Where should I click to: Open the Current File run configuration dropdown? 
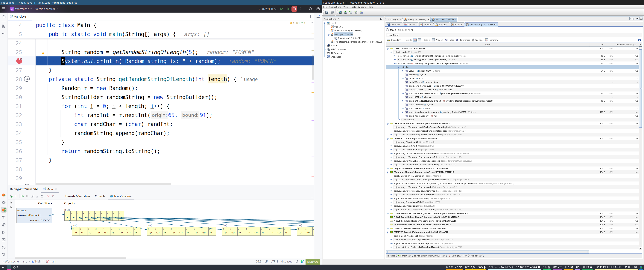click(267, 9)
